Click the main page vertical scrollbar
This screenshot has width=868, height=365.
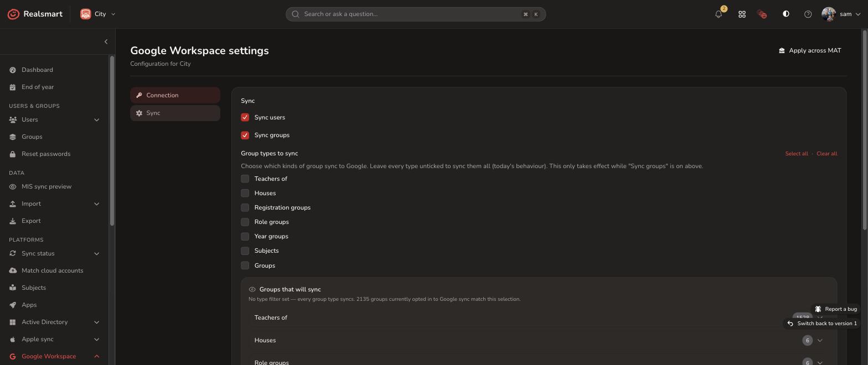(865, 130)
